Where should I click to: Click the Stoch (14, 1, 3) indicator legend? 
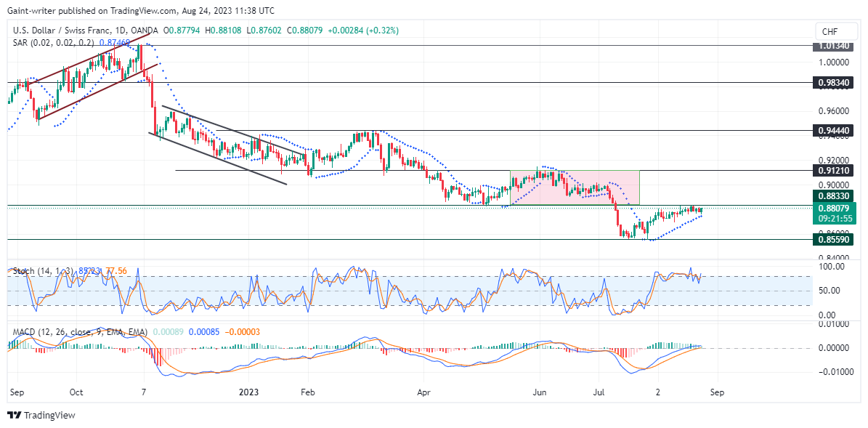[x=44, y=271]
